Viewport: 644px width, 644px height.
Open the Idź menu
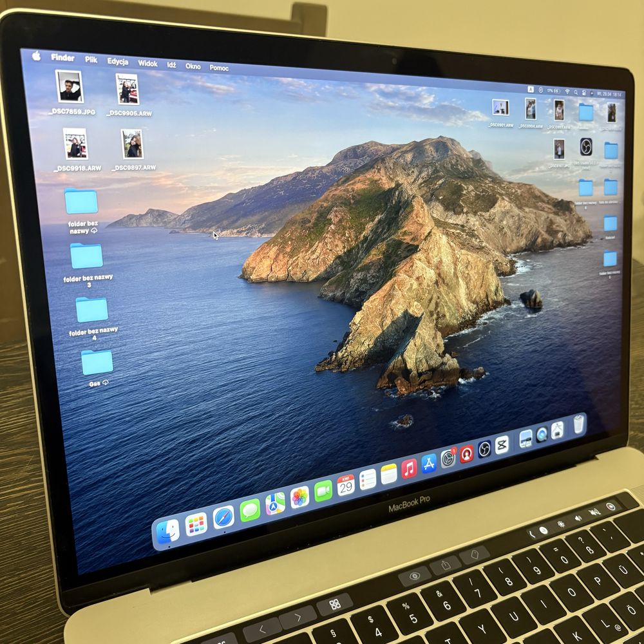click(172, 65)
